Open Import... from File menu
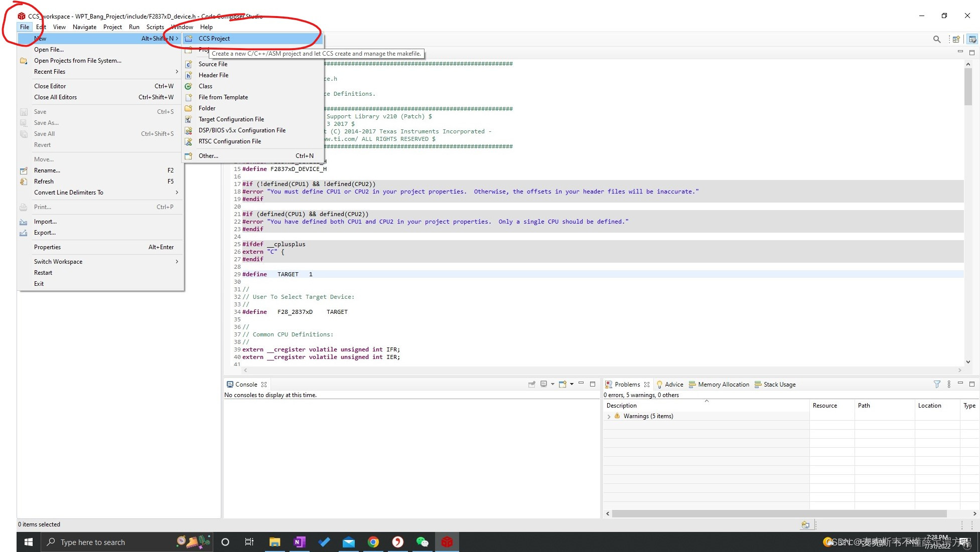 pos(100,222)
